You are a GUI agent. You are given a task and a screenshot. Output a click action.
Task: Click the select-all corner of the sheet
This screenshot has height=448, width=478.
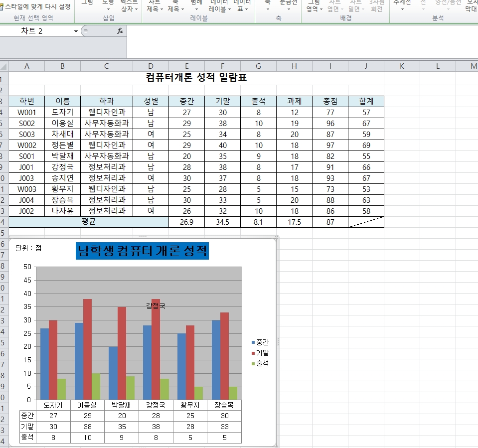[4, 66]
